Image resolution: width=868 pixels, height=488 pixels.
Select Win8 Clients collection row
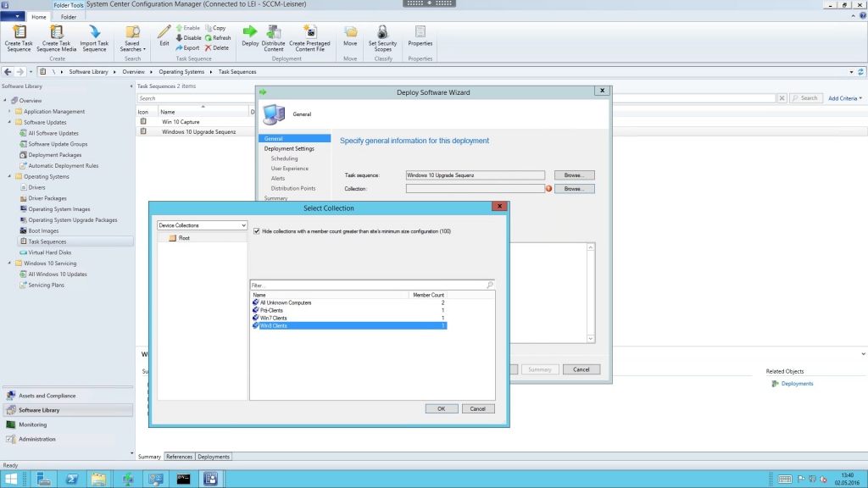pos(348,326)
